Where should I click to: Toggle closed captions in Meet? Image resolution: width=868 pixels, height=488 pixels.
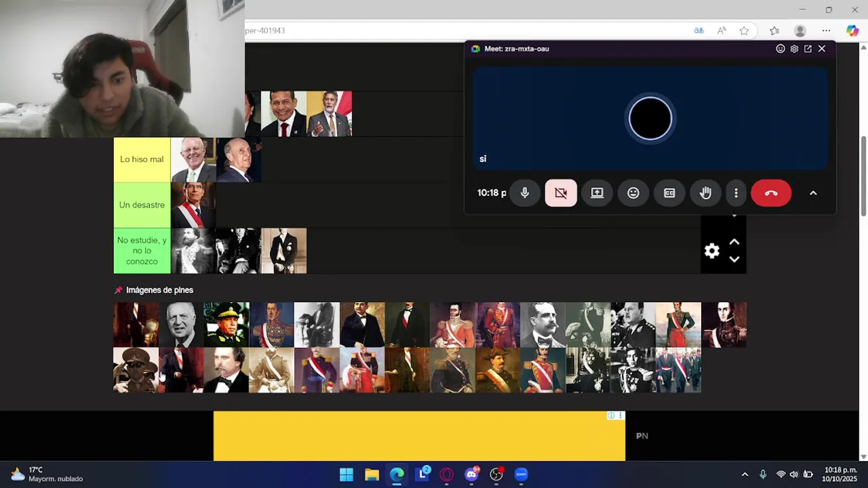click(669, 193)
